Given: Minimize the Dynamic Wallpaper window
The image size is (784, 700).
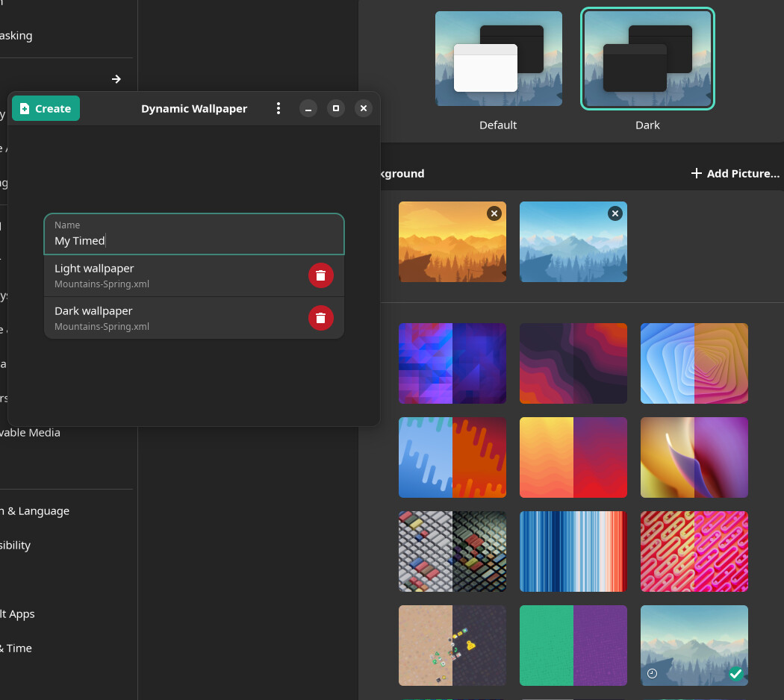Looking at the screenshot, I should coord(308,109).
